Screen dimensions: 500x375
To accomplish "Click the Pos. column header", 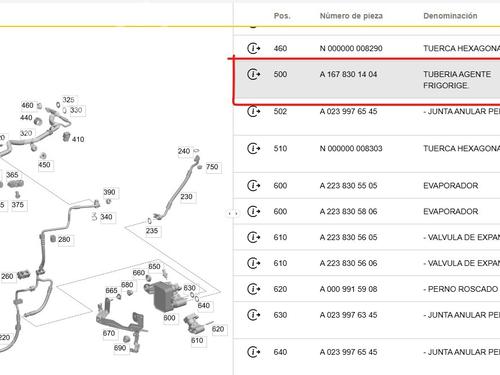I will point(282,16).
